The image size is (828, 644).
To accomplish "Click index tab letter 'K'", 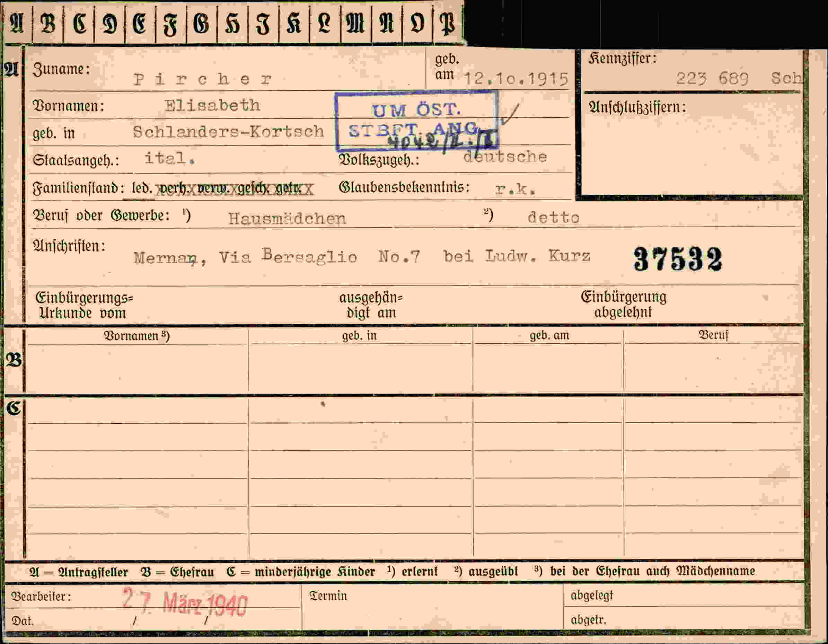I will [x=294, y=23].
